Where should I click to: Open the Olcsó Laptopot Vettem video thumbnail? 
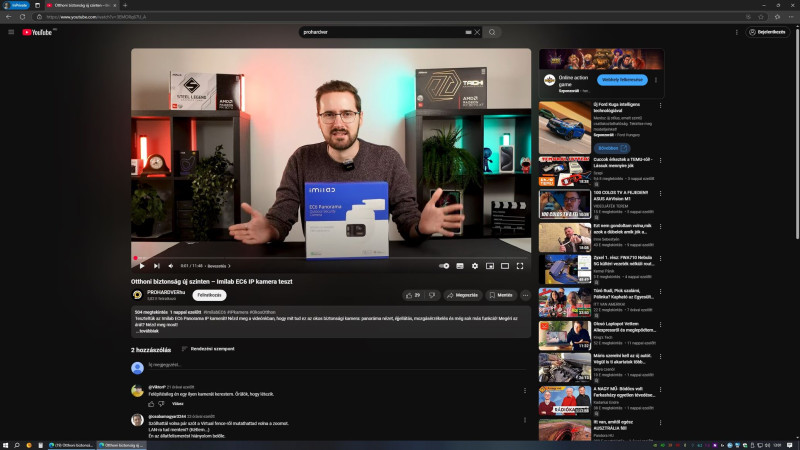point(565,335)
